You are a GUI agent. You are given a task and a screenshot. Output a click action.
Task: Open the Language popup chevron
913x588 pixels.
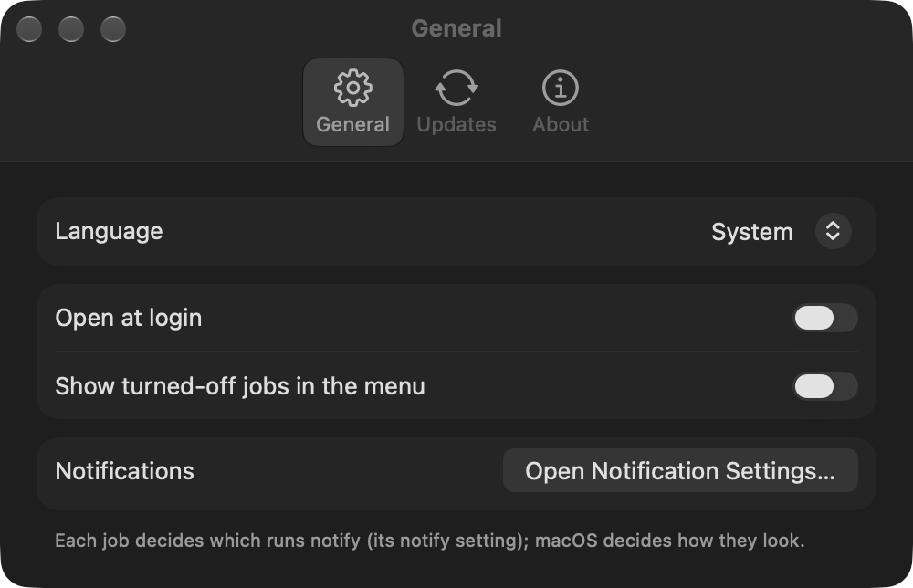coord(834,231)
